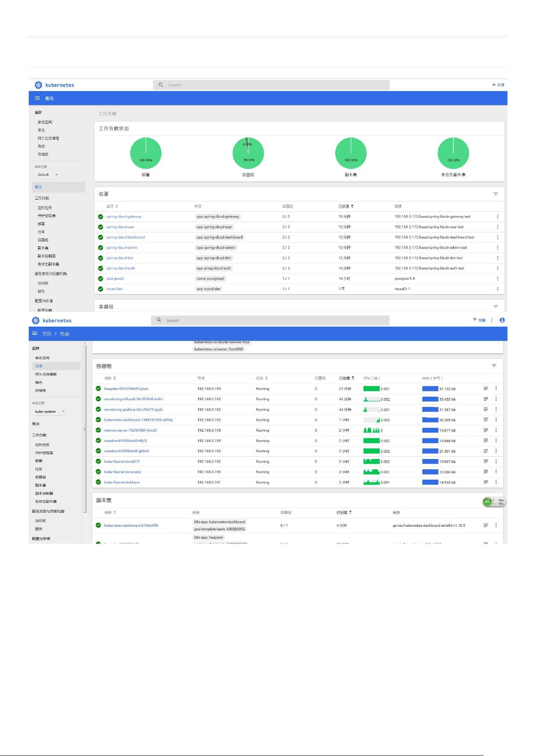
Task: View logs icon for the heapster pod
Action: [486, 389]
